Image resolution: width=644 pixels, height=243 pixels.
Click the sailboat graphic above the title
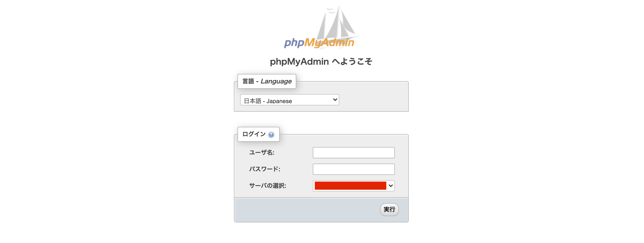[336, 22]
